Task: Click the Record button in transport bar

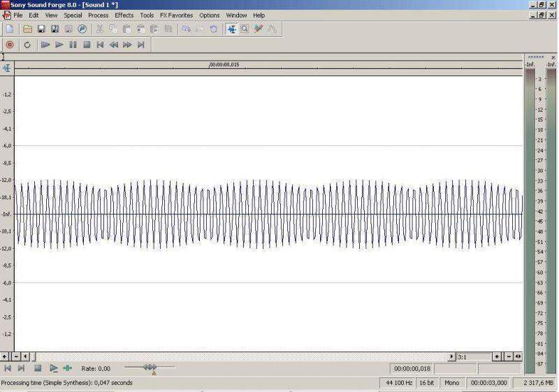Action: pyautogui.click(x=10, y=45)
